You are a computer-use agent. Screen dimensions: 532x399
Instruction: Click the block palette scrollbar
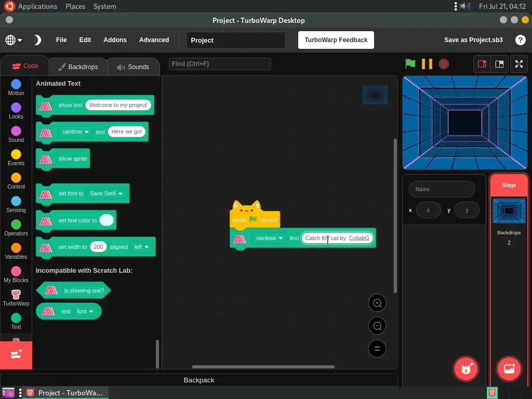tap(157, 354)
